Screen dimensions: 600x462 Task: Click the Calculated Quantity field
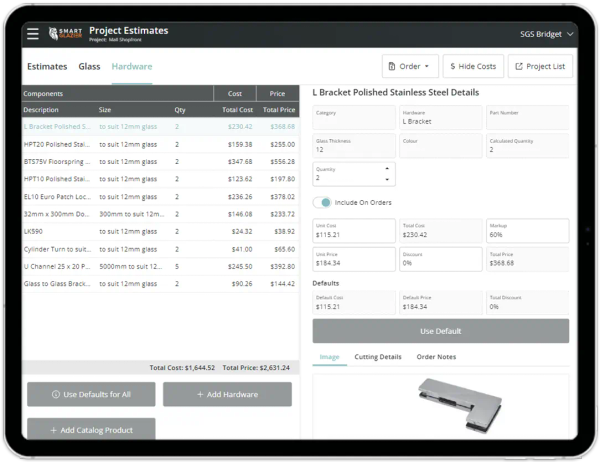[x=527, y=146]
